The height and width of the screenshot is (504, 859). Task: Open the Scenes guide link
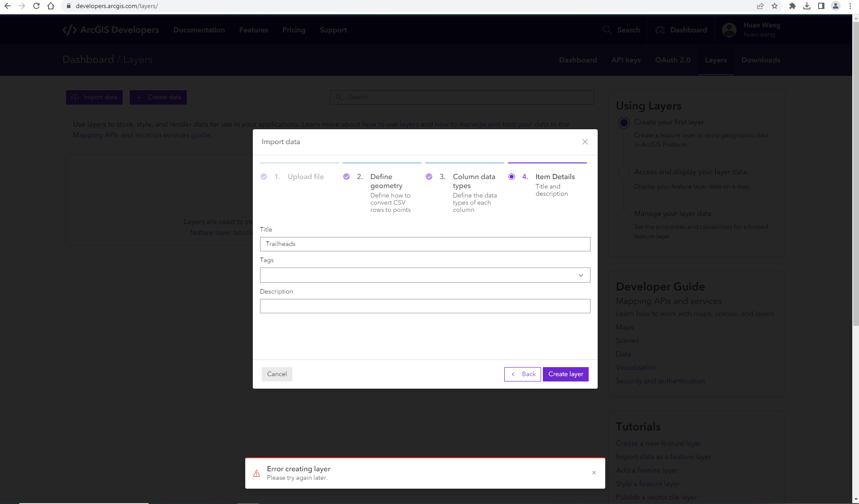(627, 341)
